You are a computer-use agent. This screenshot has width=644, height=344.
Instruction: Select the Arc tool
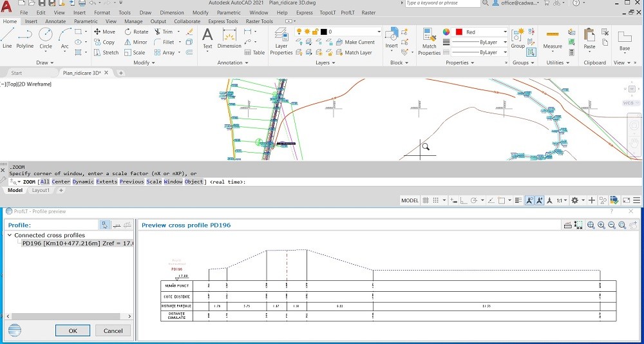pos(64,38)
